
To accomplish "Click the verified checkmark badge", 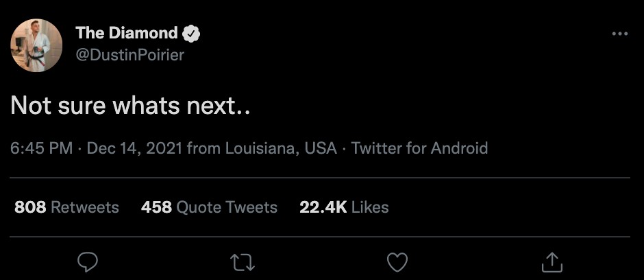I will coord(191,34).
